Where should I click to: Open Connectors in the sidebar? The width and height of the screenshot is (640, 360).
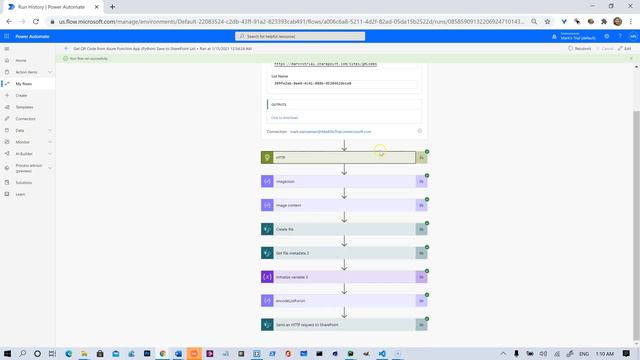25,119
